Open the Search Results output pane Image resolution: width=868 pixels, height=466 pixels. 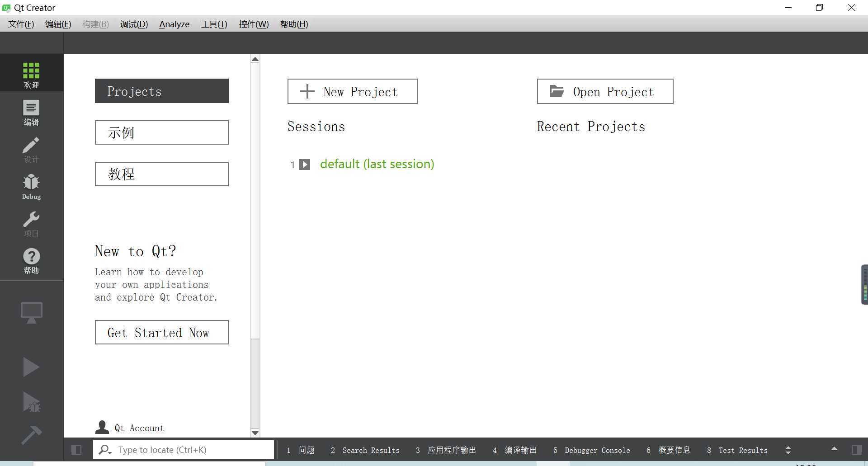pos(365,450)
